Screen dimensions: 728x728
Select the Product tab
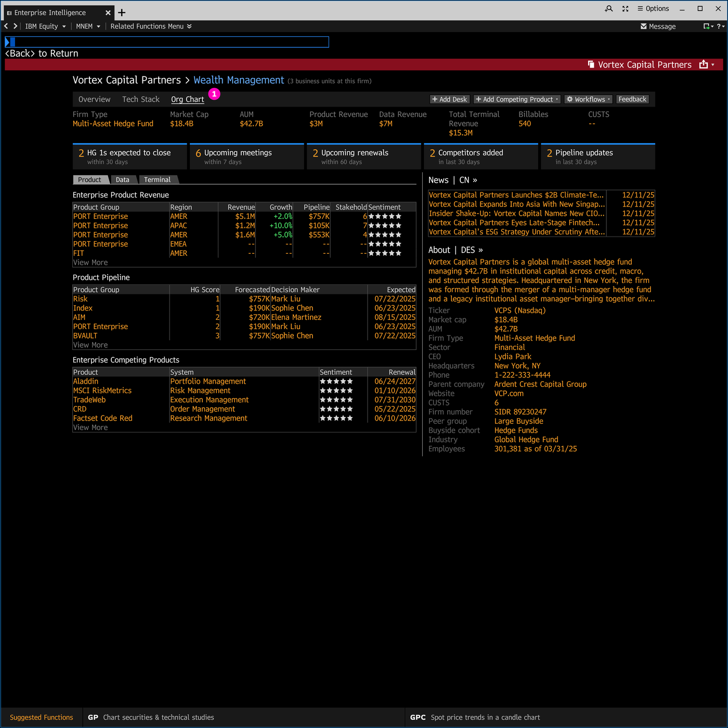point(90,180)
